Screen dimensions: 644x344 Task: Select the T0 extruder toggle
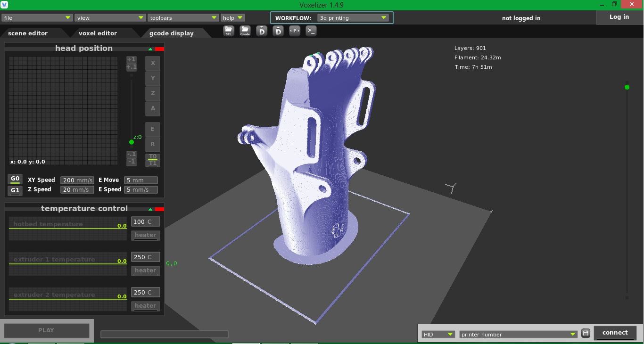153,157
